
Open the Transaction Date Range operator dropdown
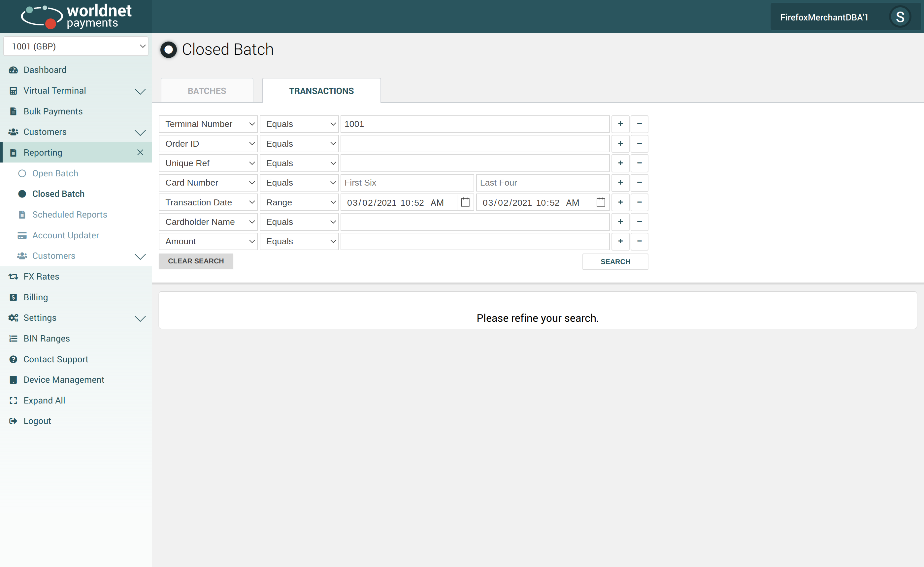(x=299, y=202)
